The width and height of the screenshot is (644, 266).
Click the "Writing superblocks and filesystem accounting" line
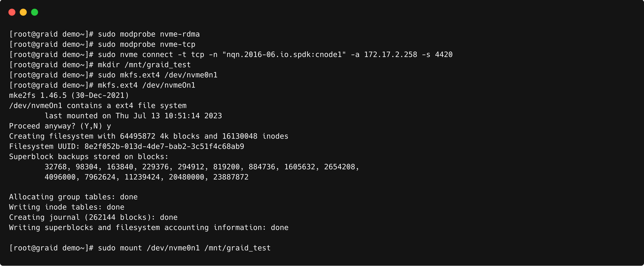(x=149, y=228)
